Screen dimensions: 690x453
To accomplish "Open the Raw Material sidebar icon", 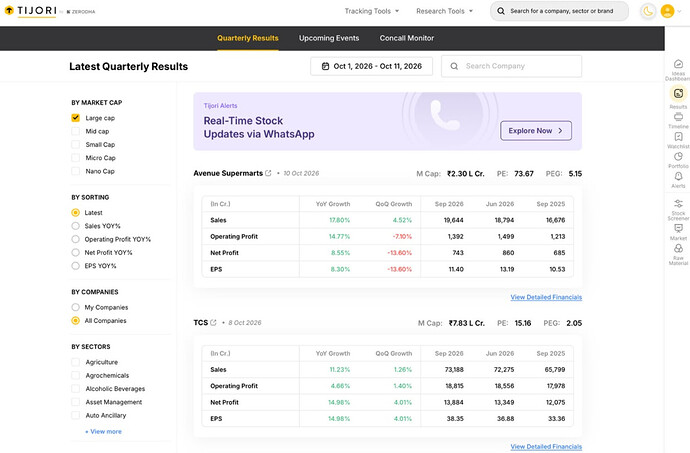I will [678, 248].
